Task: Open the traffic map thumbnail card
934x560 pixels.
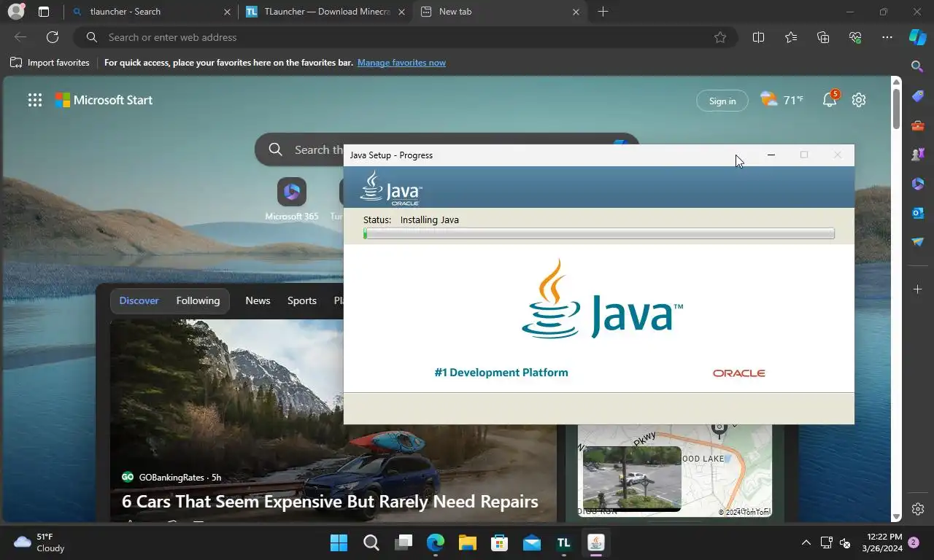Action: coord(632,478)
